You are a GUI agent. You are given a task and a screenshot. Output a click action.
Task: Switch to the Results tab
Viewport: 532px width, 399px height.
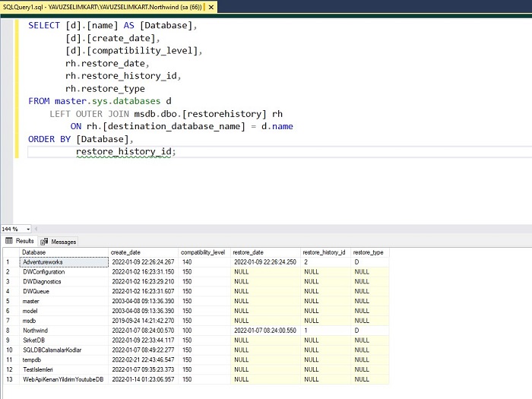[20, 241]
